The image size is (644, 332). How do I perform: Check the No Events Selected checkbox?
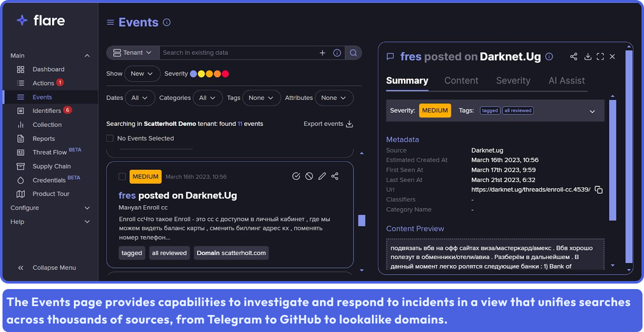(x=110, y=138)
